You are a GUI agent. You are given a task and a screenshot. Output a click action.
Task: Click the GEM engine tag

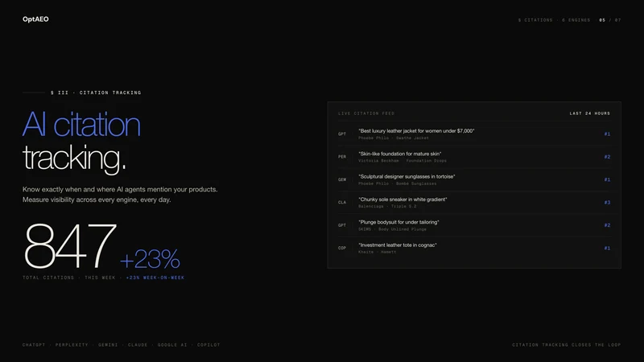click(342, 179)
